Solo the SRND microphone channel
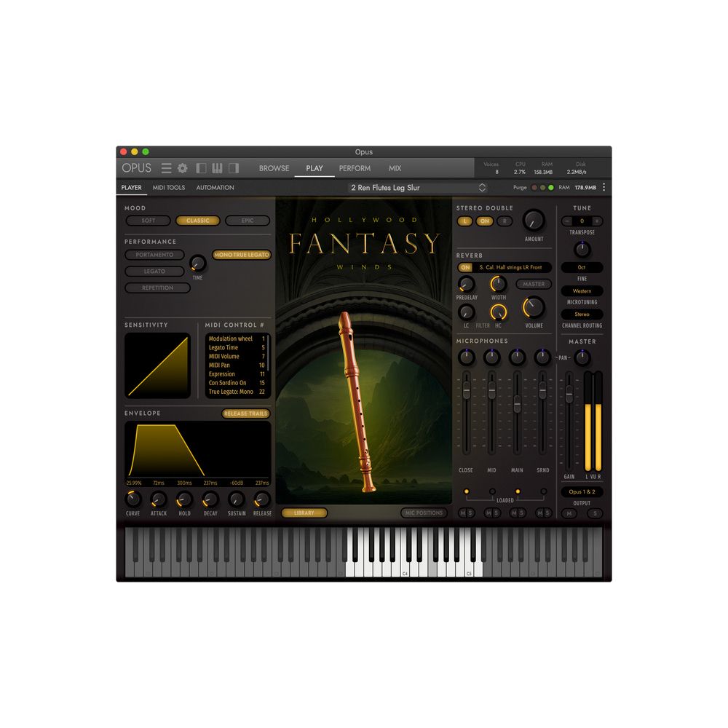 (547, 513)
